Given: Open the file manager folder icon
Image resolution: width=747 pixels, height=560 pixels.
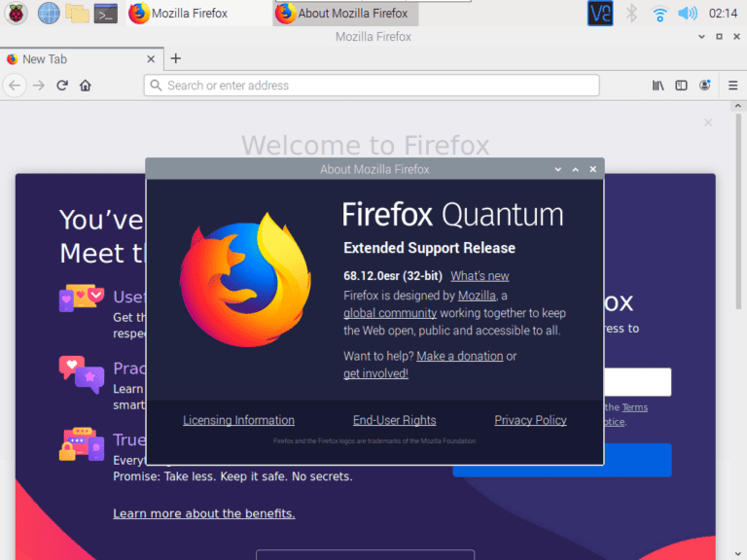Looking at the screenshot, I should click(77, 13).
